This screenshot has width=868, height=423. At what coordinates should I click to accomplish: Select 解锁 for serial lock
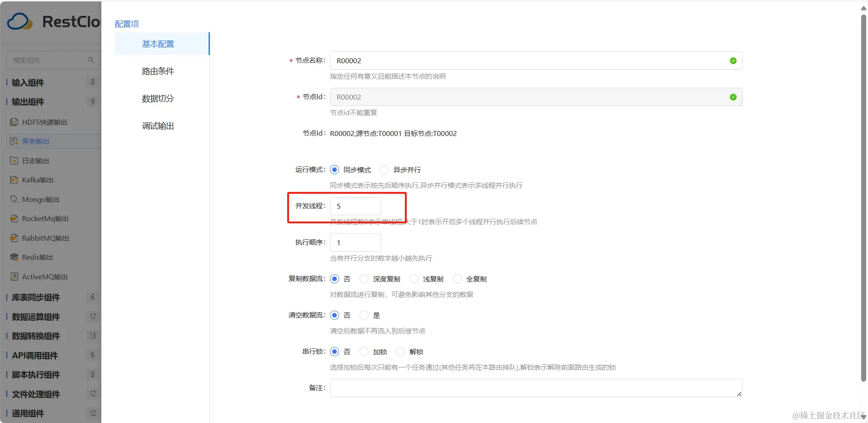400,352
